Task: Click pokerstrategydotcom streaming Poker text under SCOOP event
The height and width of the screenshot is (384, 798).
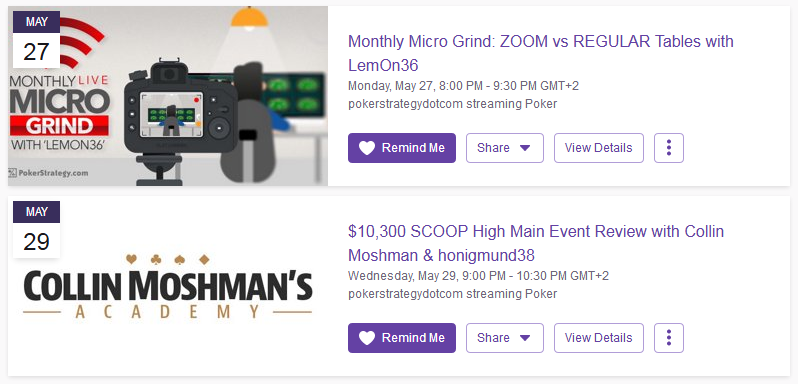Action: point(452,294)
